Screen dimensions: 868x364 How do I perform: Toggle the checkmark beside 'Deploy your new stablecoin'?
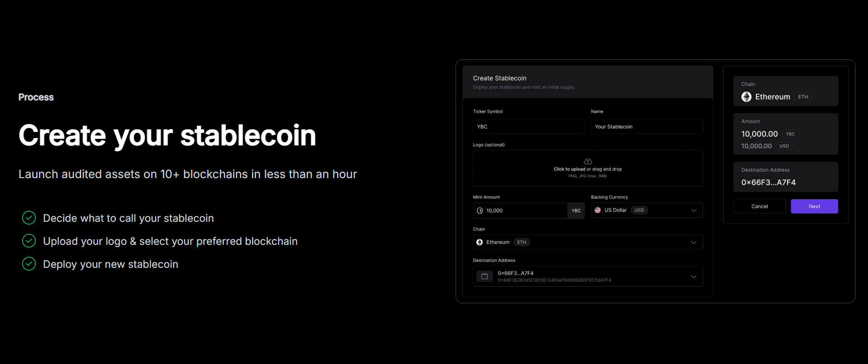pos(29,264)
